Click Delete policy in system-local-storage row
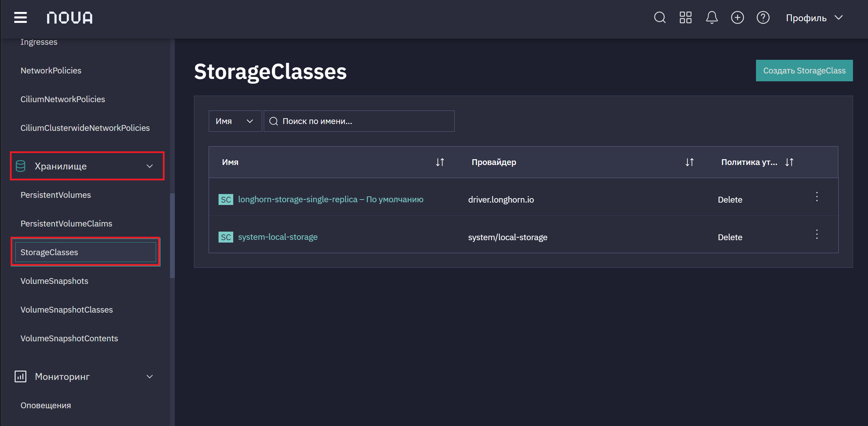This screenshot has height=426, width=868. point(730,237)
